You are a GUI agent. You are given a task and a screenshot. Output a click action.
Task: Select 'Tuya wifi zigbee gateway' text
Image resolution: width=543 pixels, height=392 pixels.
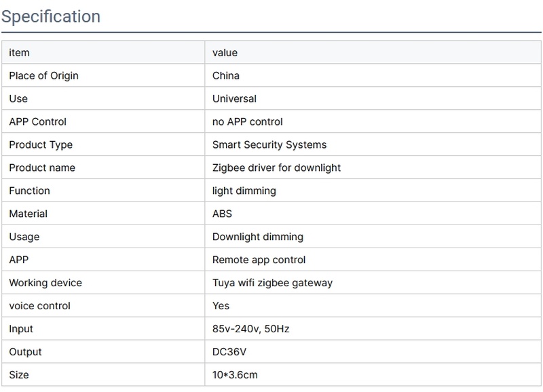tap(272, 283)
